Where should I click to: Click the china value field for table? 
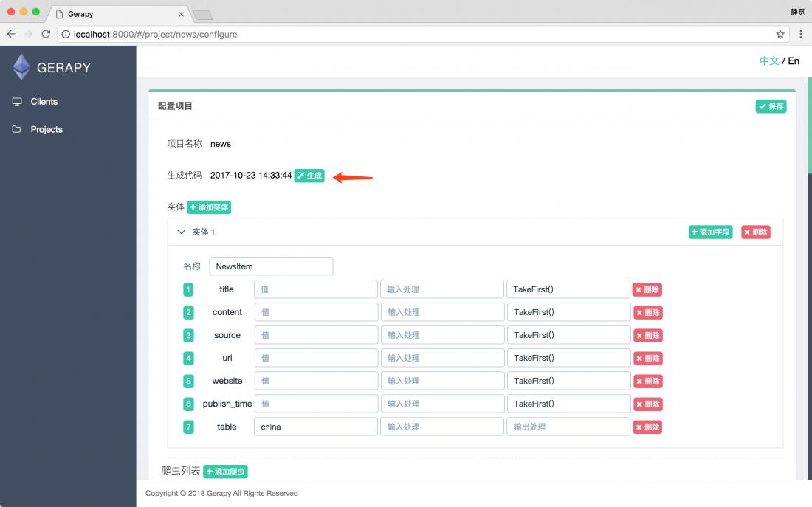pyautogui.click(x=315, y=427)
